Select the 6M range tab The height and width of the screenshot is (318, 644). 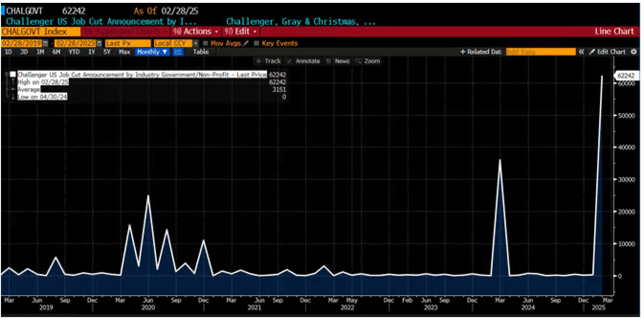[x=56, y=52]
